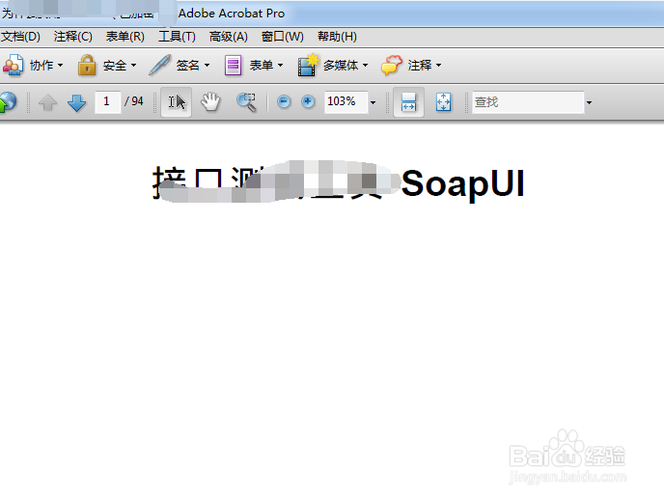Select the Hand pan tool
Screen dimensions: 664x500
pos(210,102)
